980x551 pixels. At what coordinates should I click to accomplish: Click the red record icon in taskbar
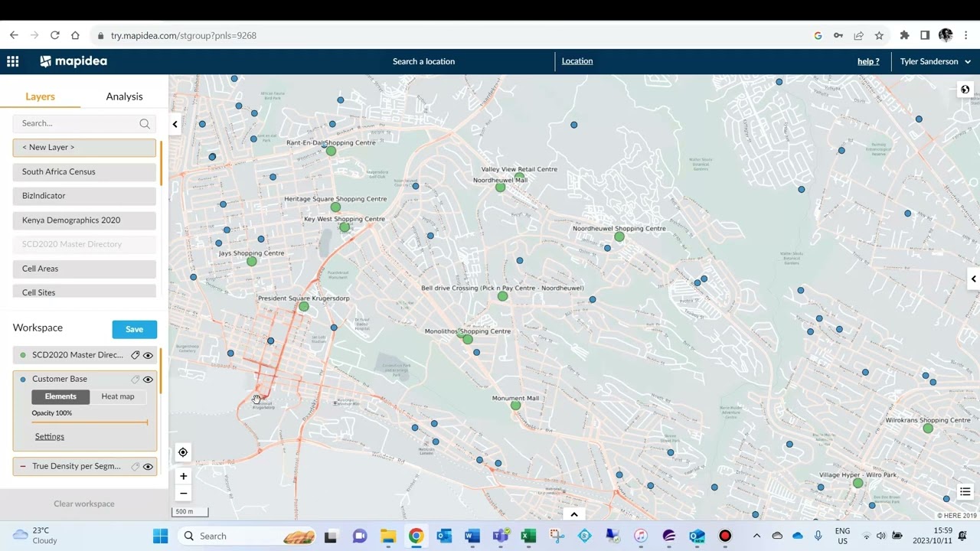[725, 536]
